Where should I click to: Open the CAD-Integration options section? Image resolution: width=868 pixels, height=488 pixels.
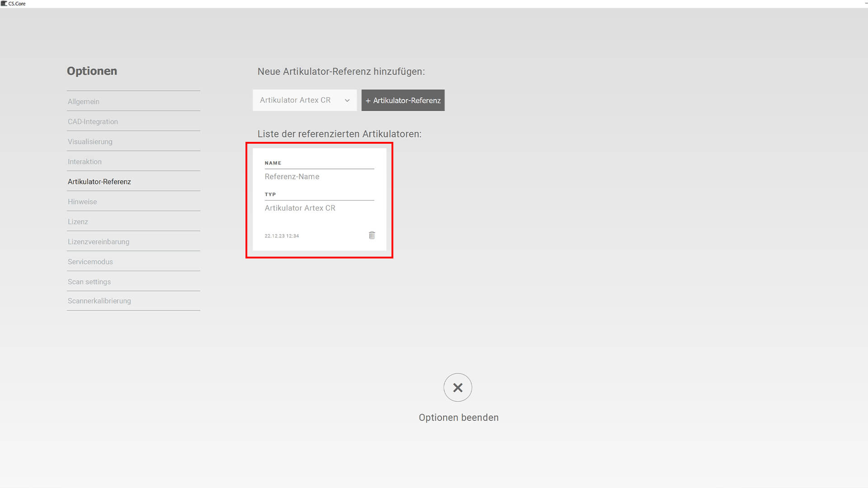(x=133, y=122)
